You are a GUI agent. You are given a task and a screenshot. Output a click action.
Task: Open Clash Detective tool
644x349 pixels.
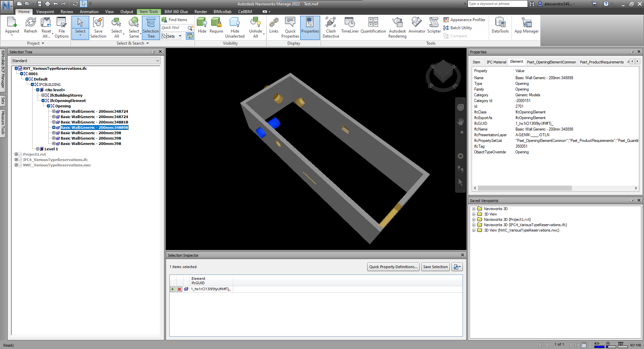tap(331, 28)
